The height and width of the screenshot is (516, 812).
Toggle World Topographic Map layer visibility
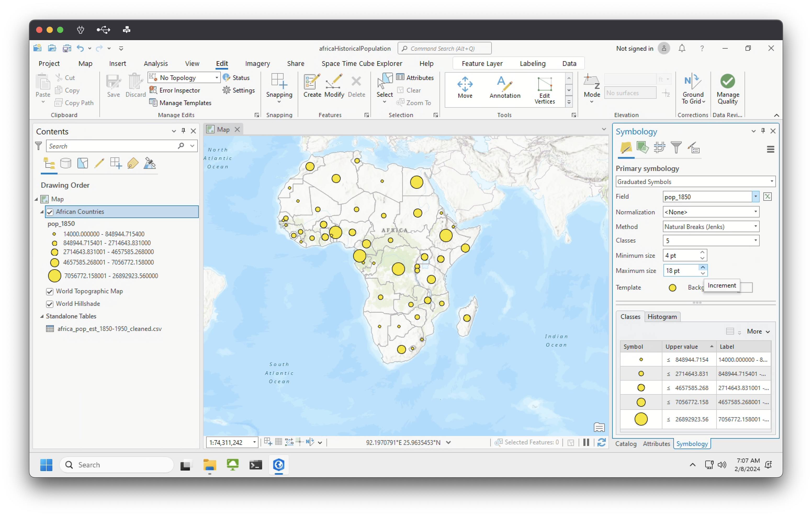coord(50,291)
